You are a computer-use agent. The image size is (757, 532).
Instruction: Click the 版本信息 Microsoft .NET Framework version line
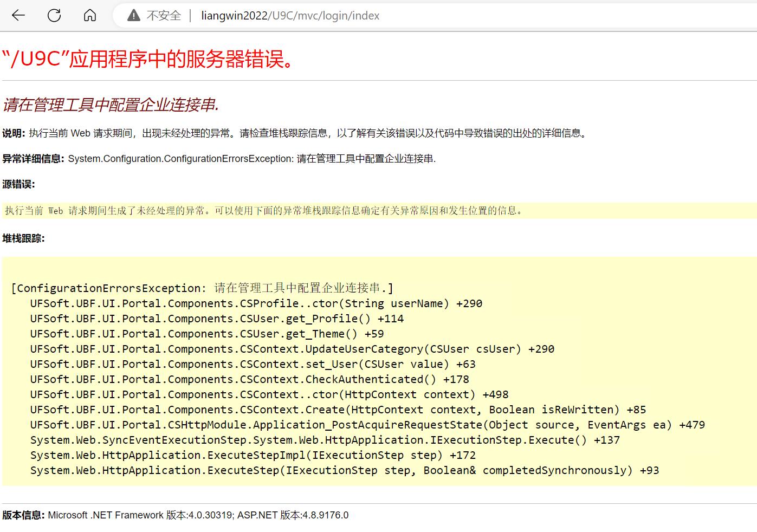pos(176,515)
